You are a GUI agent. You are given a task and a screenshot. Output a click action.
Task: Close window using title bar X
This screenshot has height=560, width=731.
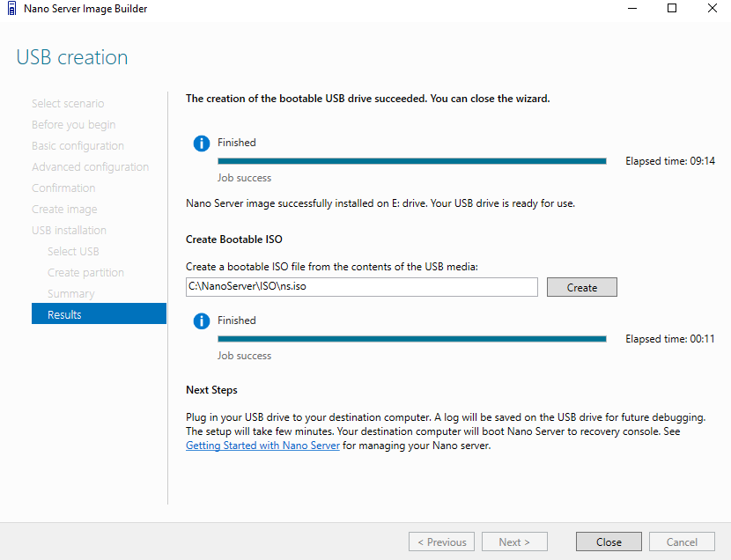tap(712, 9)
